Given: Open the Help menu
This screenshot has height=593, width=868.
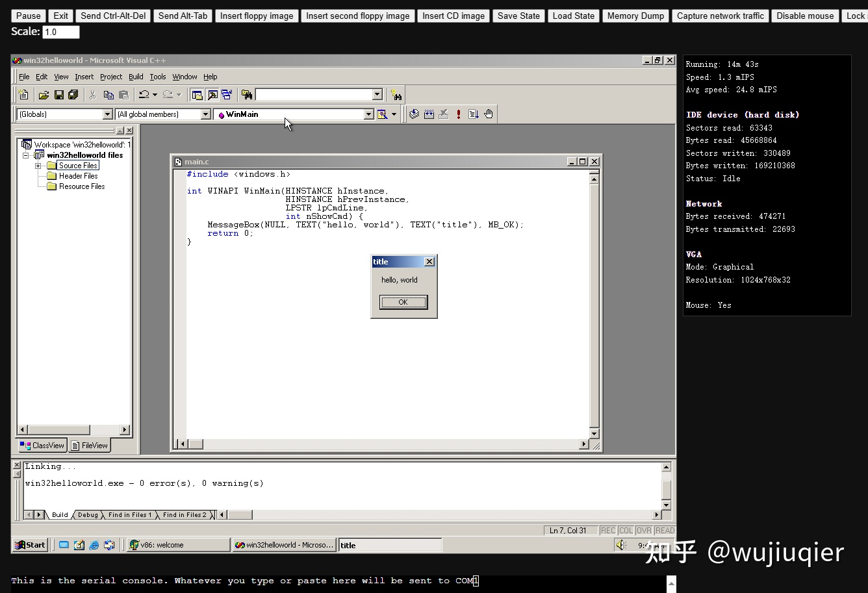Looking at the screenshot, I should tap(211, 77).
